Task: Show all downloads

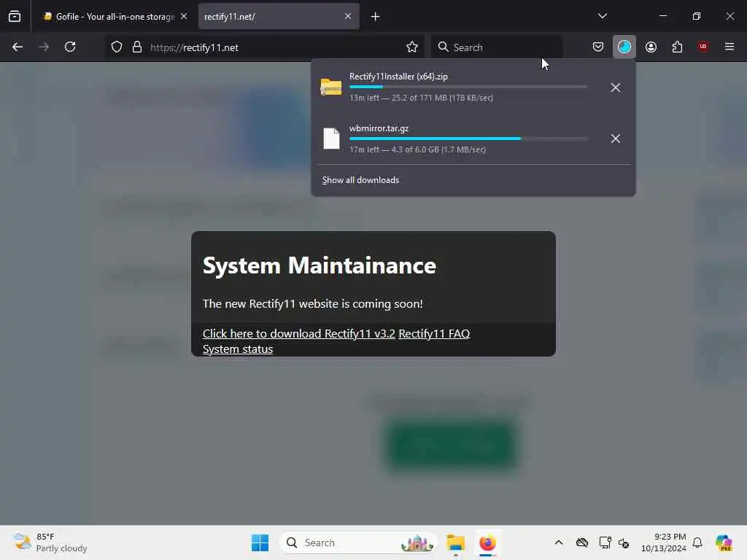Action: tap(360, 180)
